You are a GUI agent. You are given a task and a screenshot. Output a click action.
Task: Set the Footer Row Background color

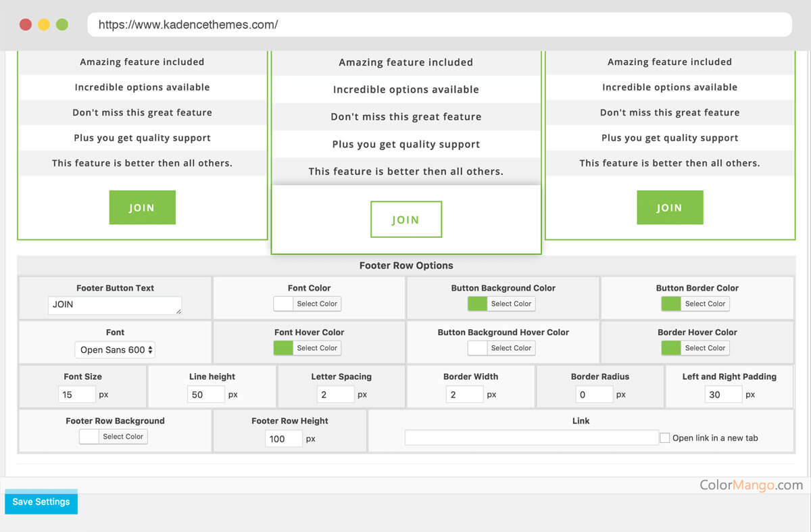tap(123, 436)
